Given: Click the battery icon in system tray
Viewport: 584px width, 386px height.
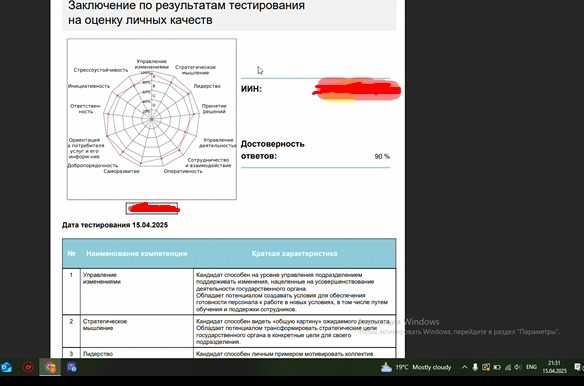Looking at the screenshot, I should tap(497, 367).
